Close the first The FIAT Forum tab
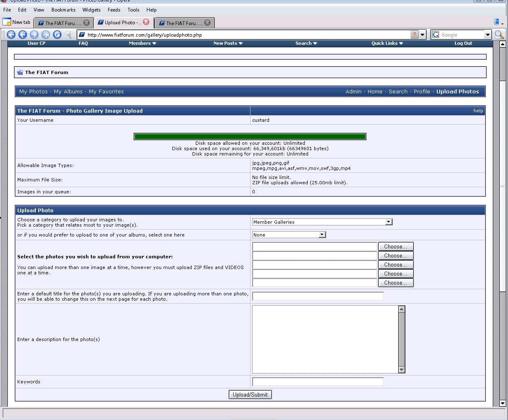The height and width of the screenshot is (420, 508). [86, 23]
